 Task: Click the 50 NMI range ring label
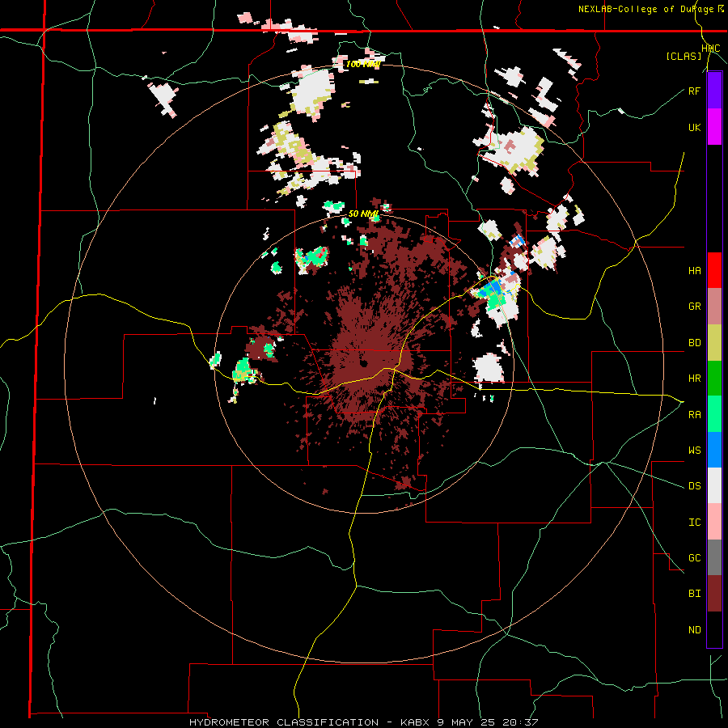[363, 214]
